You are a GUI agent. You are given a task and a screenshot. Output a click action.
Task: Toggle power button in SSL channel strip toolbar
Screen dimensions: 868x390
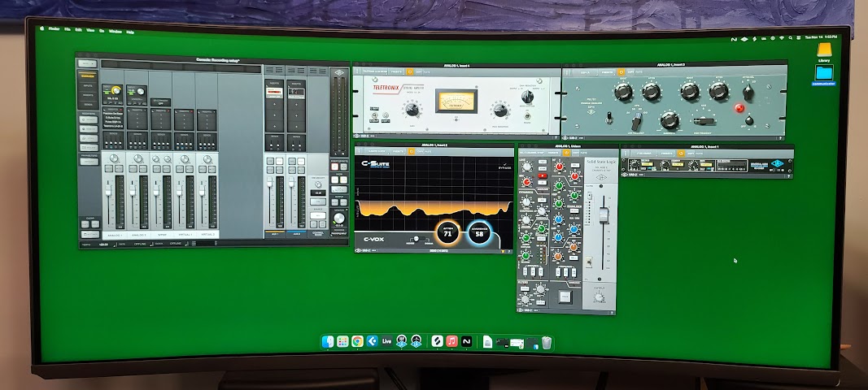[566, 153]
